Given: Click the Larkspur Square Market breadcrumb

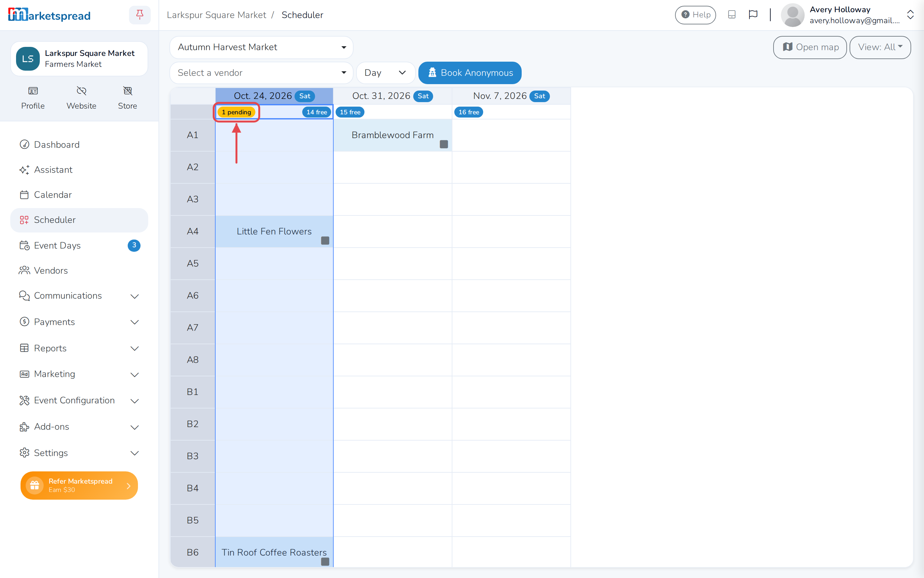Looking at the screenshot, I should pos(216,15).
